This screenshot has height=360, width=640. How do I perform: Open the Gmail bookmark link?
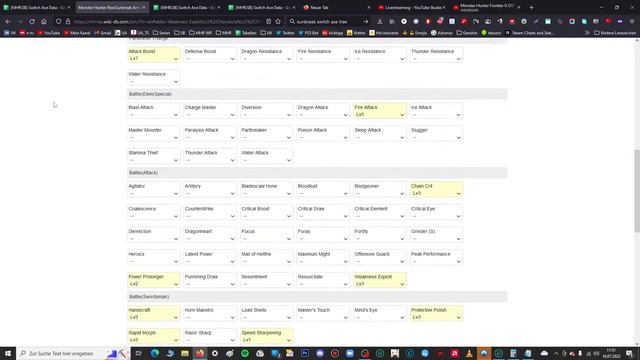[x=102, y=33]
